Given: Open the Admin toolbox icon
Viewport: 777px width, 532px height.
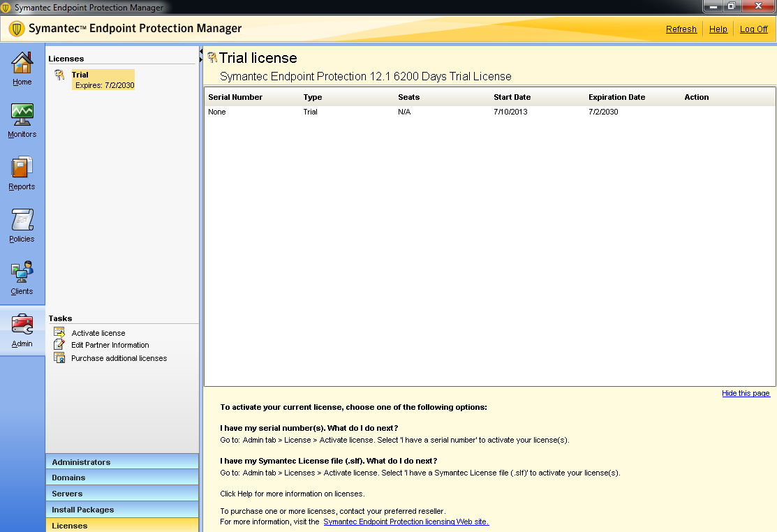Looking at the screenshot, I should (x=22, y=325).
